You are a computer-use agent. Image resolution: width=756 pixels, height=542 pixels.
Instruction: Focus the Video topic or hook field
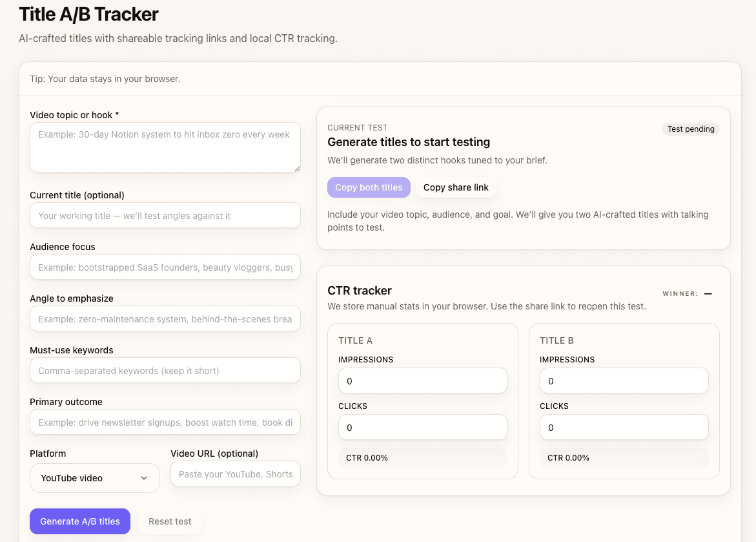point(165,147)
